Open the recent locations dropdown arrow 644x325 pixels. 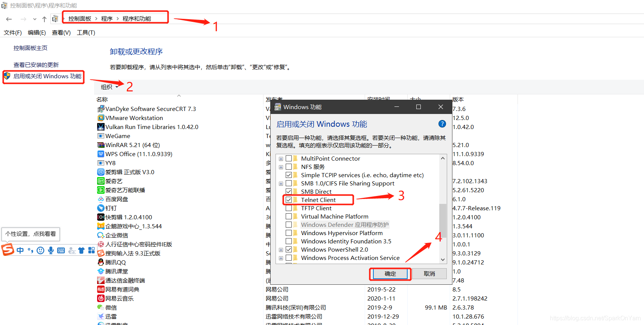click(35, 19)
